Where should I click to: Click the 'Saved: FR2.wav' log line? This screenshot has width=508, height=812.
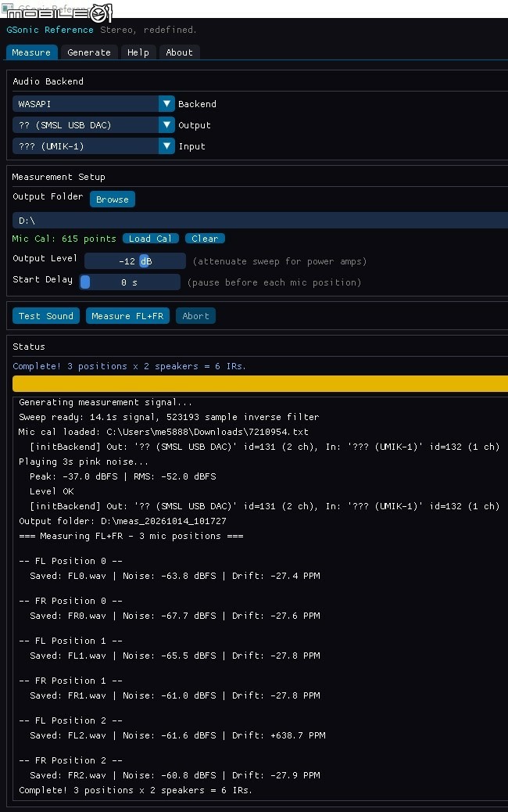(x=175, y=775)
